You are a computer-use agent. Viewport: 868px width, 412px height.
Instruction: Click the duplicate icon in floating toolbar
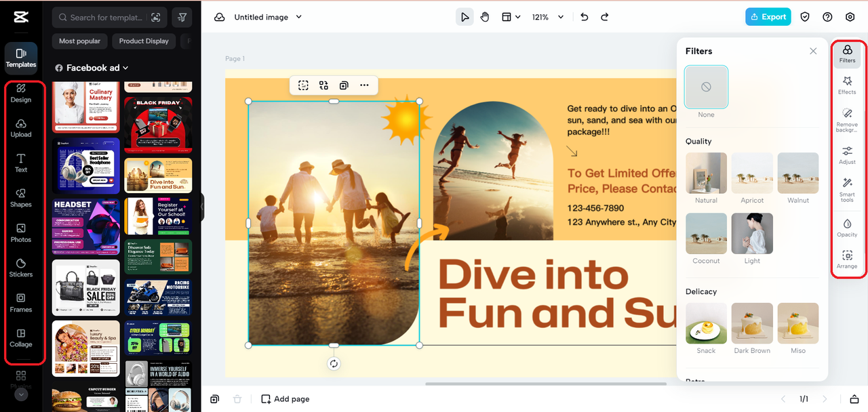tap(344, 85)
